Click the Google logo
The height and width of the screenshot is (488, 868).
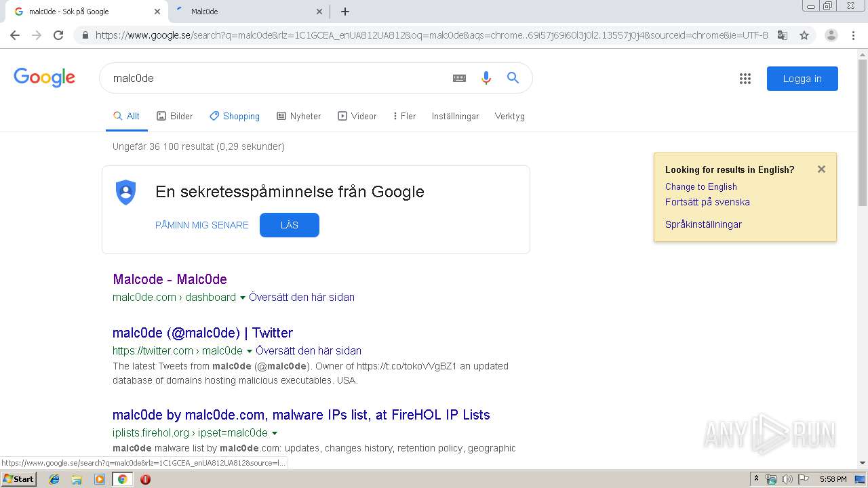pyautogui.click(x=44, y=77)
